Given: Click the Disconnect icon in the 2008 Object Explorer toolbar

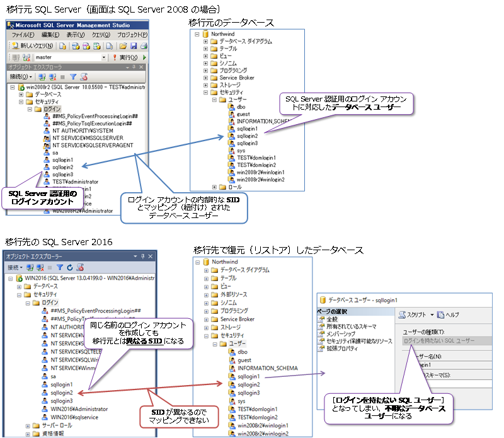Looking at the screenshot, I should (x=52, y=77).
